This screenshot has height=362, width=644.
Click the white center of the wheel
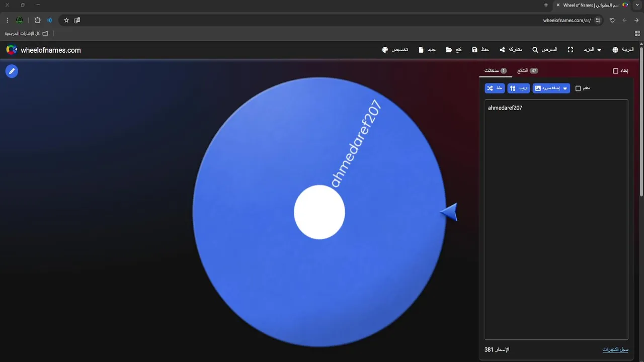[x=319, y=212]
